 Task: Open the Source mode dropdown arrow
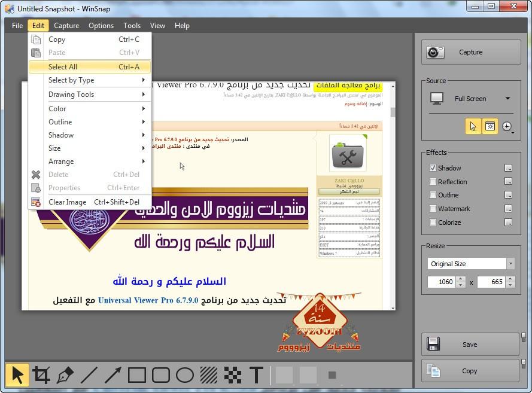coord(507,98)
